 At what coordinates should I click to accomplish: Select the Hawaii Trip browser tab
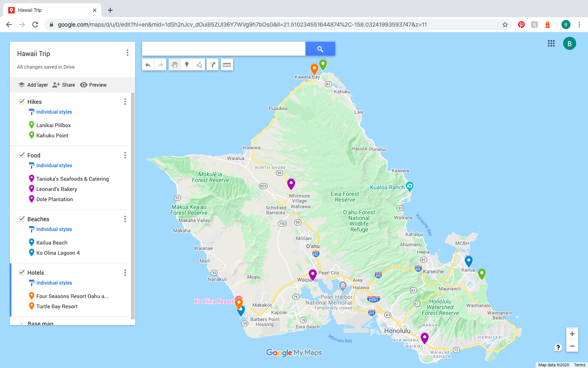(x=53, y=10)
